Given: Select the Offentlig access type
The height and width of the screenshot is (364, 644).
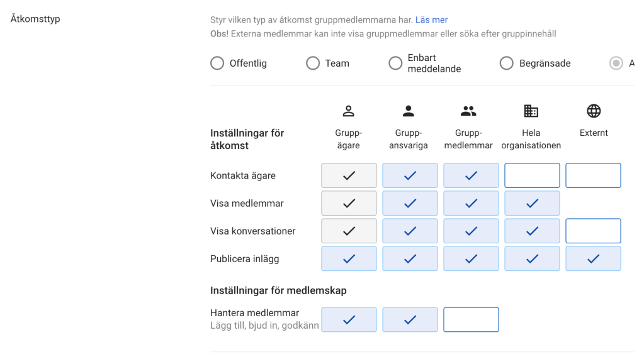Looking at the screenshot, I should pyautogui.click(x=217, y=63).
